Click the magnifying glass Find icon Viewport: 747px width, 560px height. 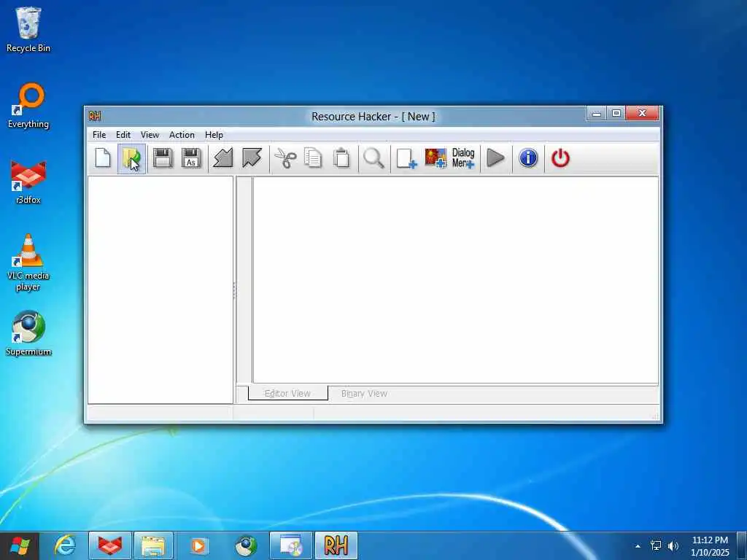[373, 158]
